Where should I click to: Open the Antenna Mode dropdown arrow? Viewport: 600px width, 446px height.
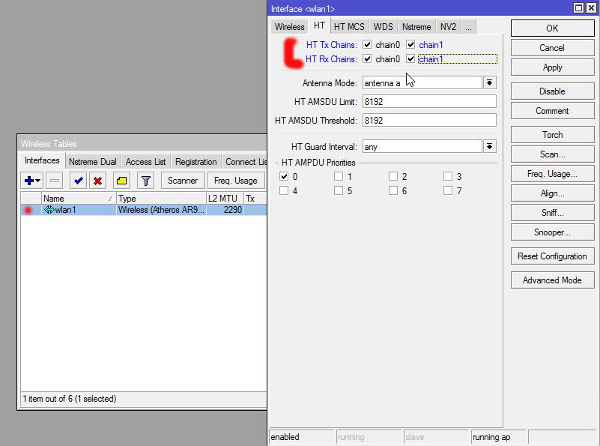(489, 83)
